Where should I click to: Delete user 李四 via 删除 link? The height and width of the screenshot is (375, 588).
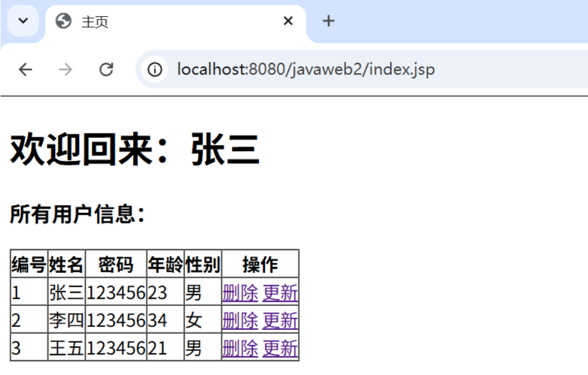[240, 320]
